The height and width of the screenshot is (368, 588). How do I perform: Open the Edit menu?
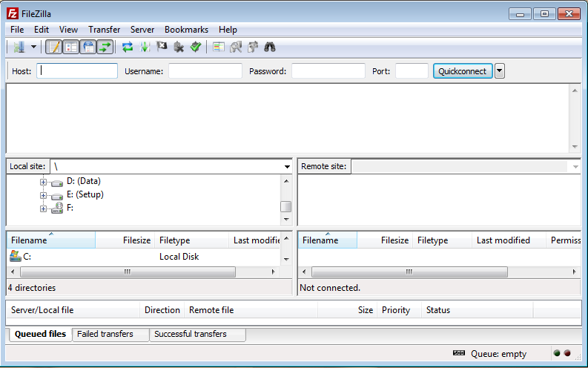pyautogui.click(x=42, y=30)
